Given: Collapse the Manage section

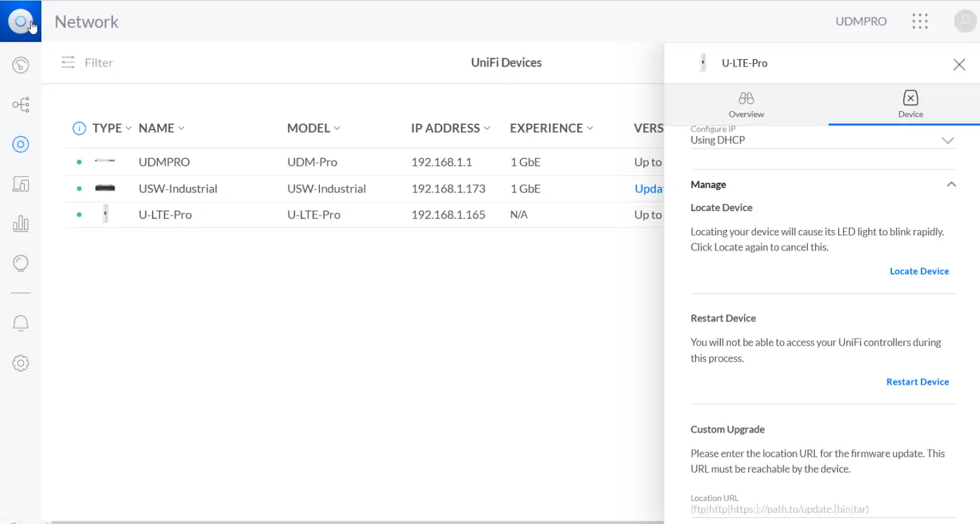Looking at the screenshot, I should coord(950,185).
